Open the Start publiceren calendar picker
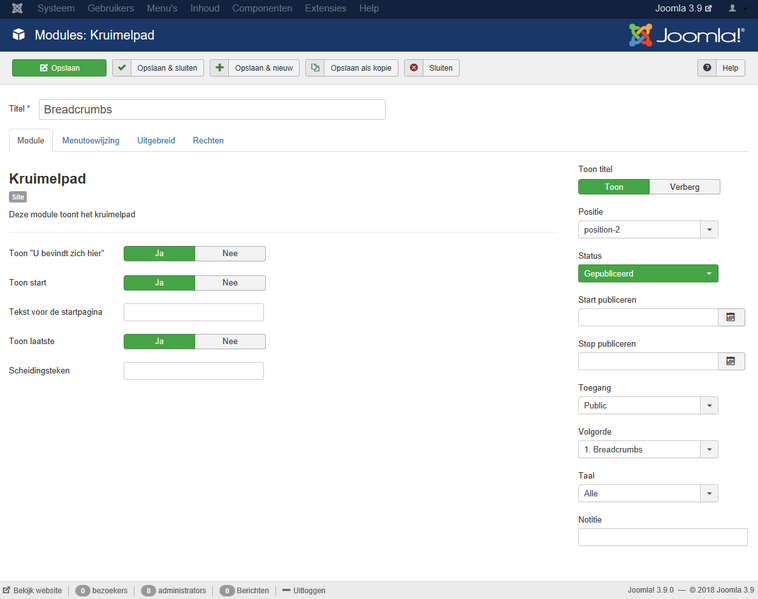Image resolution: width=758 pixels, height=599 pixels. click(x=731, y=317)
